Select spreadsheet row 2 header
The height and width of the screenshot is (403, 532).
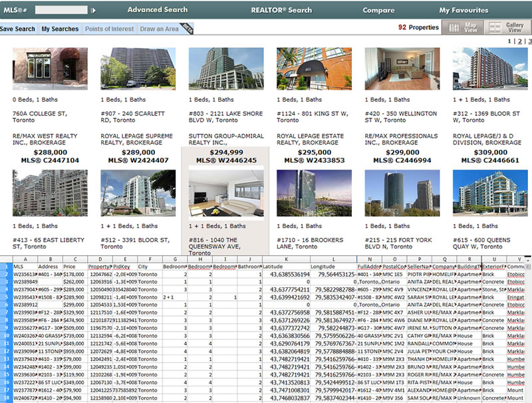click(x=6, y=274)
